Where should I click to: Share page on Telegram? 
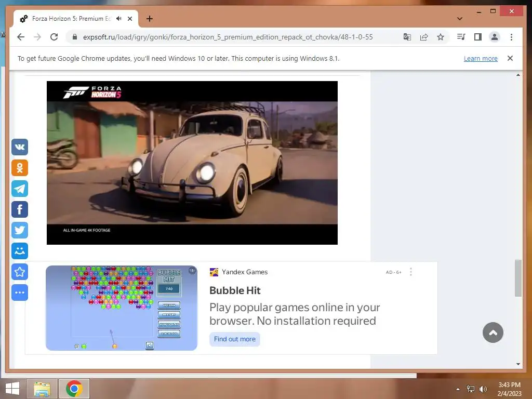20,189
